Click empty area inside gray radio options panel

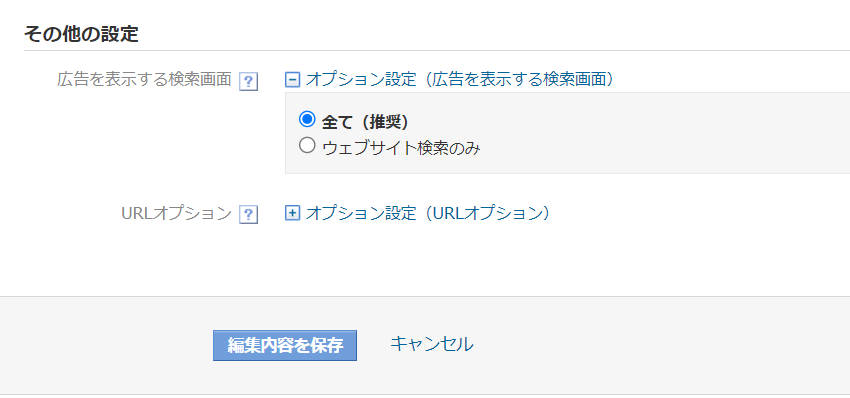coord(651,133)
